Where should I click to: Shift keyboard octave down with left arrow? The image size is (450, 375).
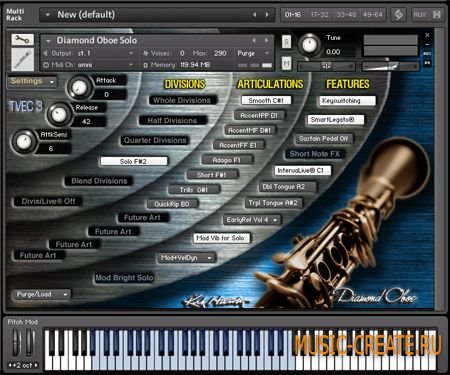click(x=10, y=365)
